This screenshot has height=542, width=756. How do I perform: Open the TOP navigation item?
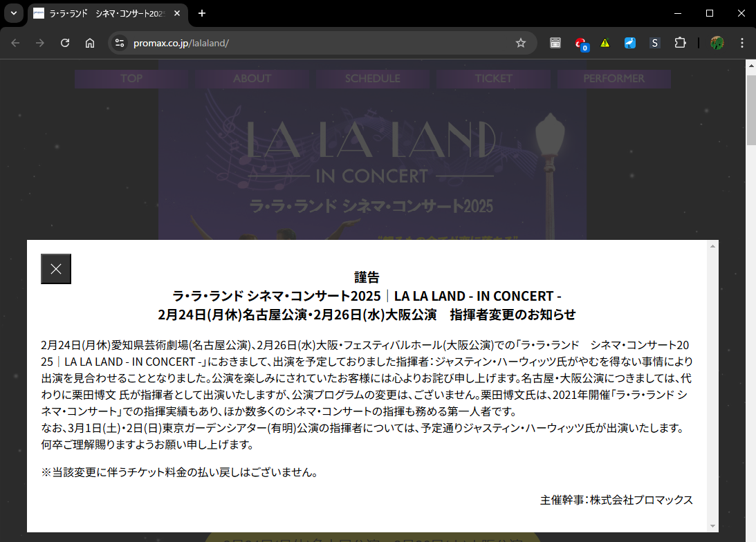tap(131, 79)
